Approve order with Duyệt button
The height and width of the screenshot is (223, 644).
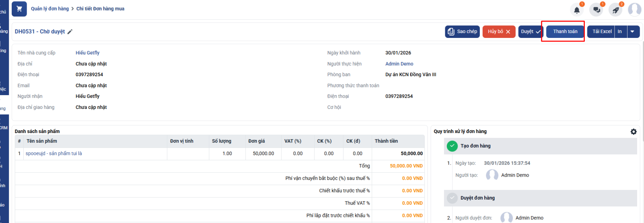click(x=530, y=31)
